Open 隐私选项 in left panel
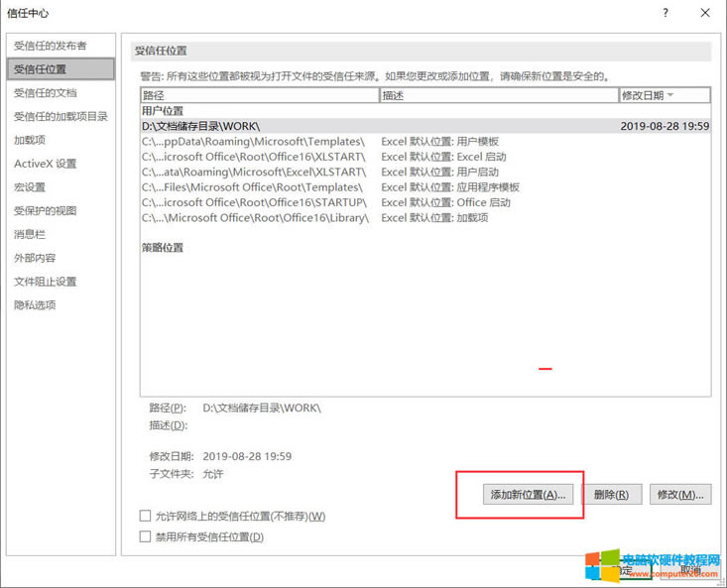The height and width of the screenshot is (588, 727). coord(36,305)
